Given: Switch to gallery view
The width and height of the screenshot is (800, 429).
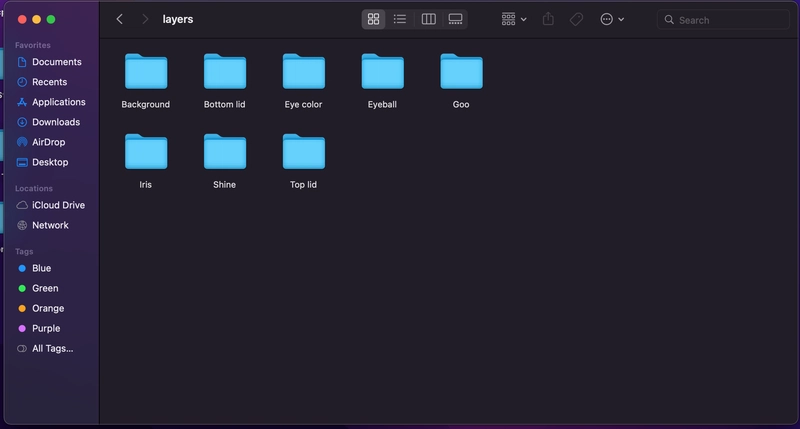Looking at the screenshot, I should 455,19.
